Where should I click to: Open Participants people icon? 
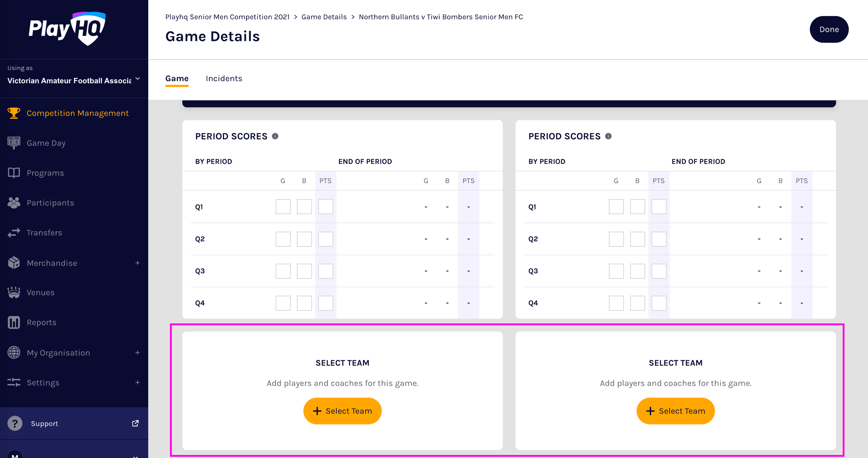(14, 203)
